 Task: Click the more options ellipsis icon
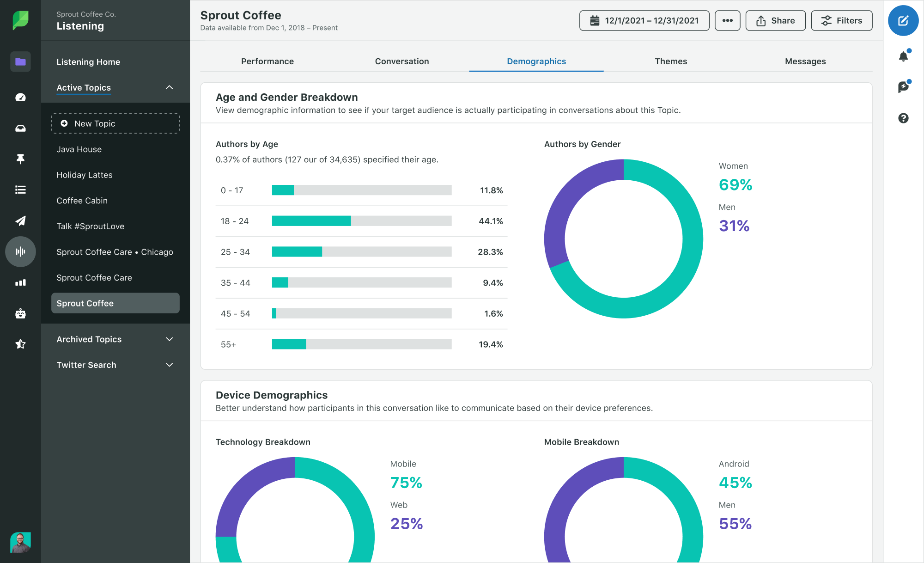point(727,20)
